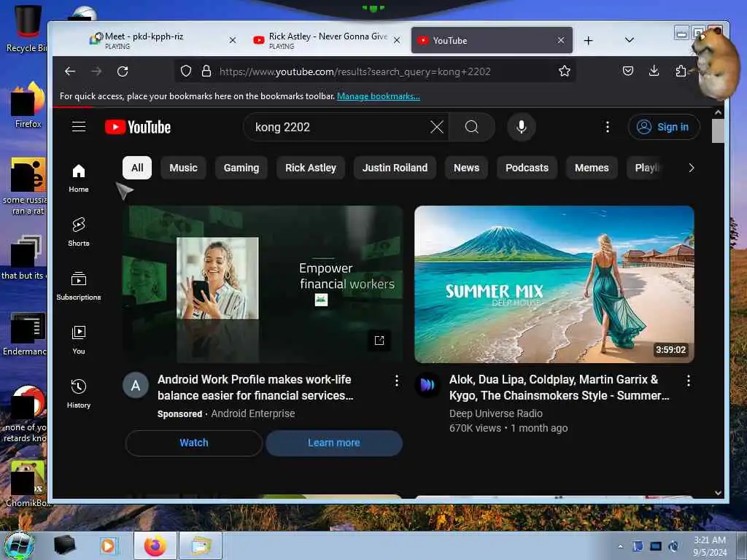Show hidden system tray icons
The height and width of the screenshot is (560, 747).
pos(620,546)
